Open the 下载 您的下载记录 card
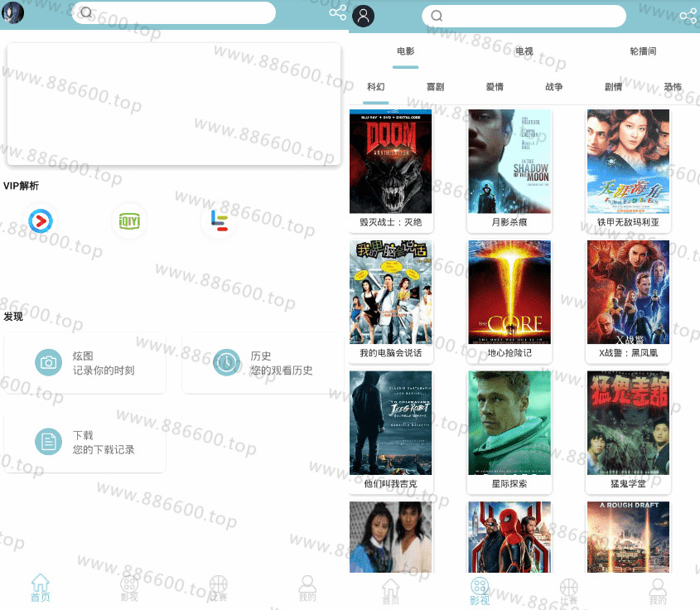700x610 pixels. [84, 442]
